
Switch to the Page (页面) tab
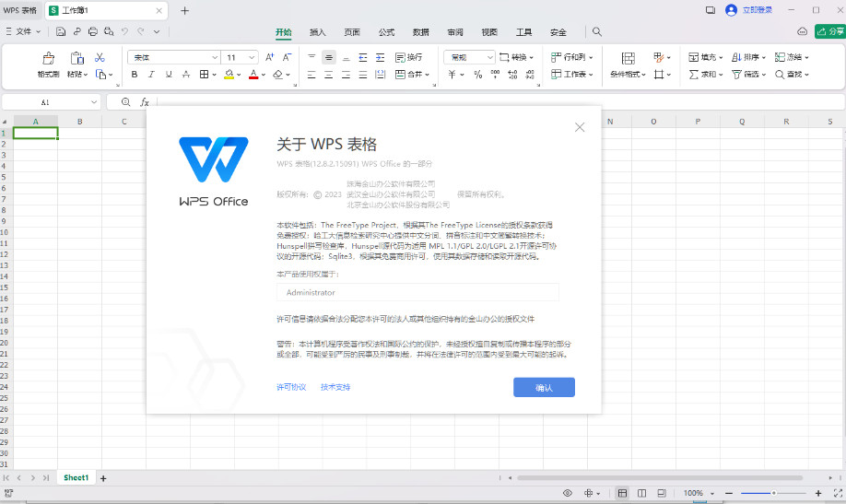pos(352,32)
